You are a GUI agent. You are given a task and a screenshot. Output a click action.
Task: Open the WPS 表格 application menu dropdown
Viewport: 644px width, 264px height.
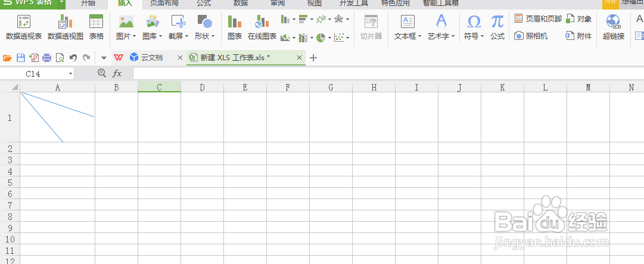pos(61,2)
